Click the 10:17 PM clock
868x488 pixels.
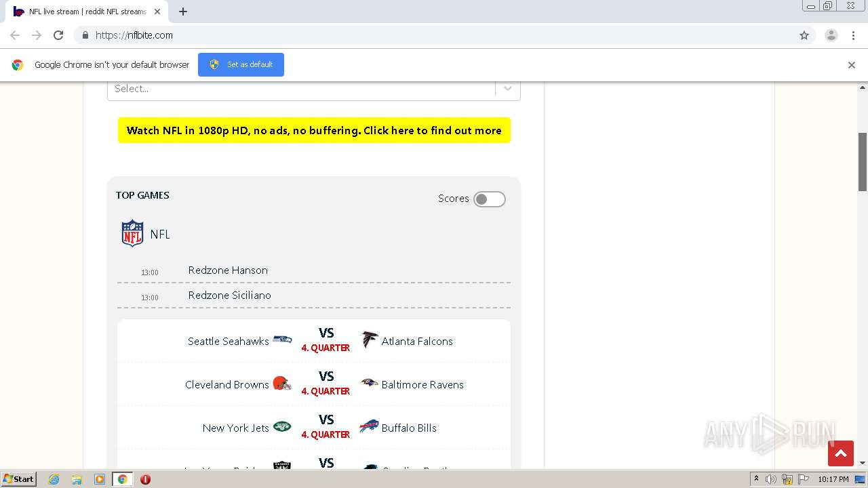point(833,479)
